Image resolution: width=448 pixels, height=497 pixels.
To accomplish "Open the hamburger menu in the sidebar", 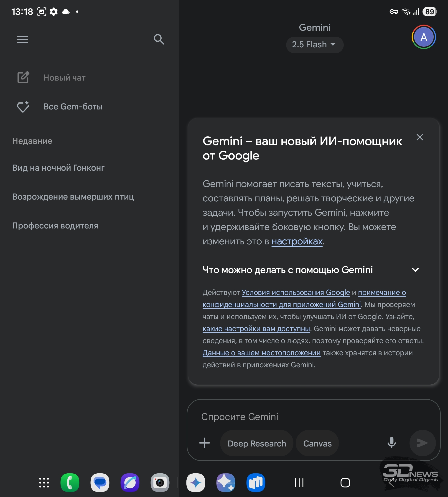I will point(23,39).
